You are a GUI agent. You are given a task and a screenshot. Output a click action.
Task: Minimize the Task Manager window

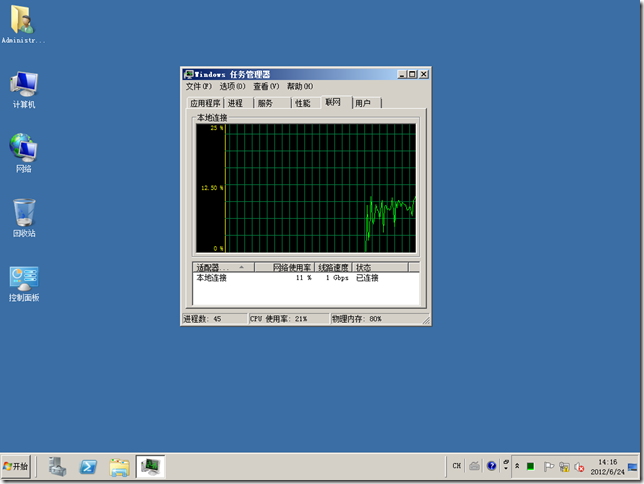(x=402, y=74)
